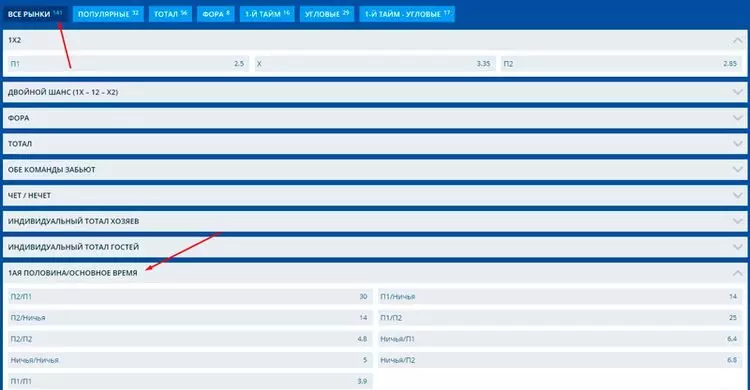The width and height of the screenshot is (750, 390).
Task: Bet on П1 at odds 2.5
Action: pos(128,64)
